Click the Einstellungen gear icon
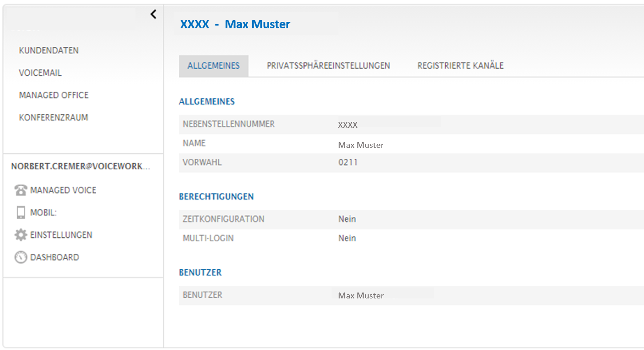The height and width of the screenshot is (350, 644). (x=21, y=235)
